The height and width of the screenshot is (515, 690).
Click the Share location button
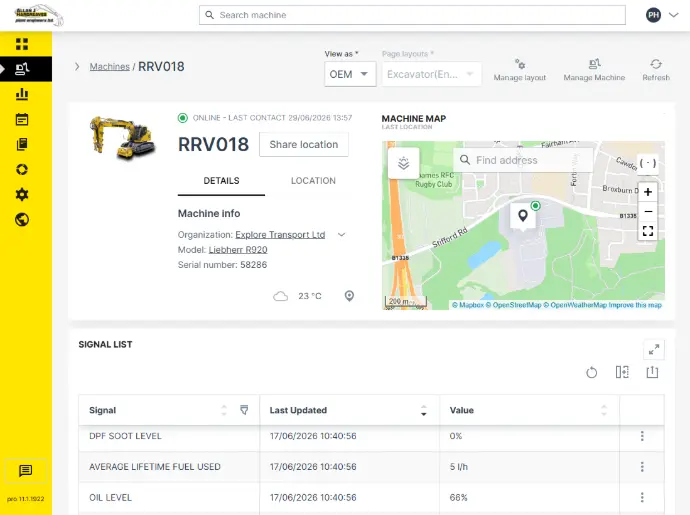pos(304,144)
